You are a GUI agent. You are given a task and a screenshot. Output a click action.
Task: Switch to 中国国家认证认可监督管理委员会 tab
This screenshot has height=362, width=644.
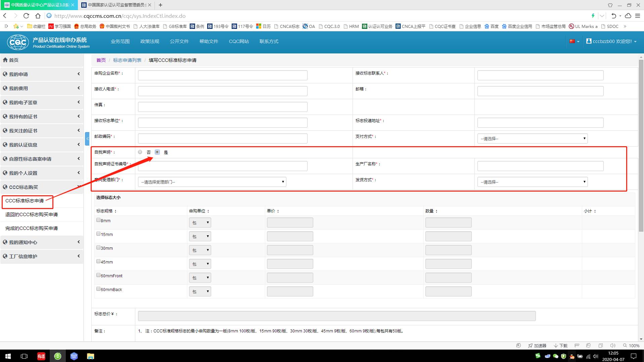116,5
